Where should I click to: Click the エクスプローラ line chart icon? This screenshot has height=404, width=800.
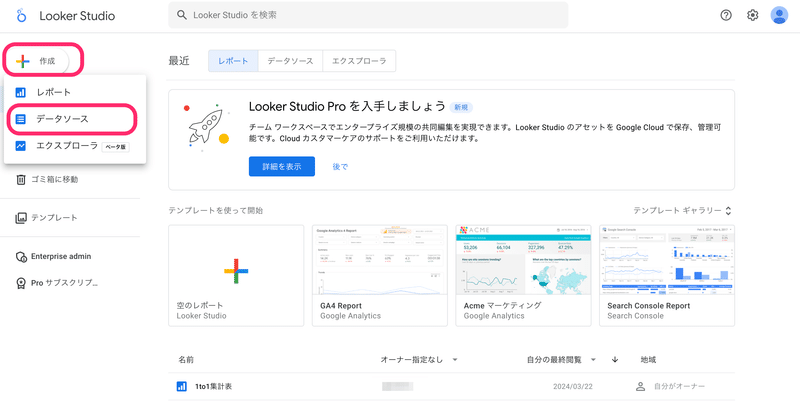pos(20,146)
